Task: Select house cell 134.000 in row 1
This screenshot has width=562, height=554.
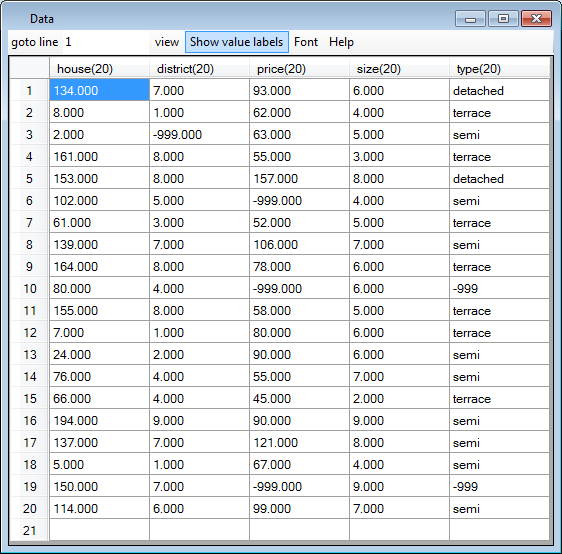Action: (x=99, y=90)
